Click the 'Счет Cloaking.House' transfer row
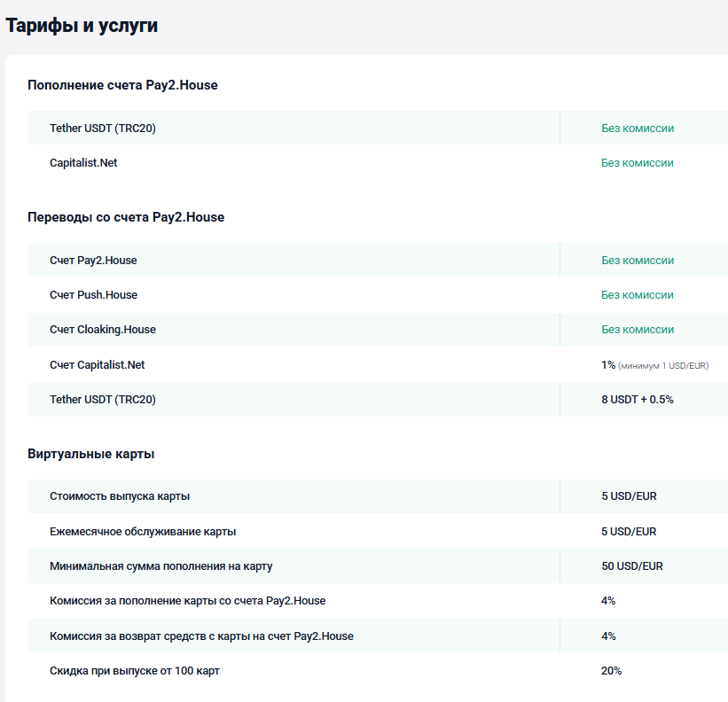Screen dimensions: 728x702 (x=103, y=330)
